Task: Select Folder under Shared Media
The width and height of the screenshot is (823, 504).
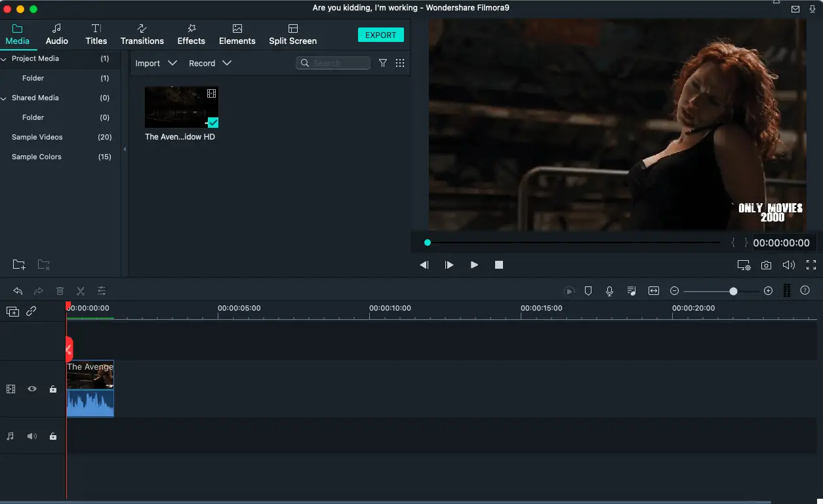Action: [x=33, y=118]
